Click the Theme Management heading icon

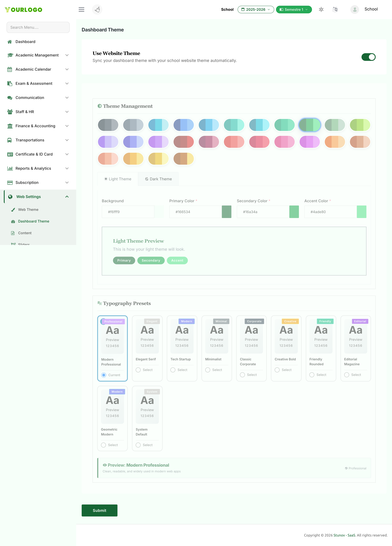tap(99, 106)
